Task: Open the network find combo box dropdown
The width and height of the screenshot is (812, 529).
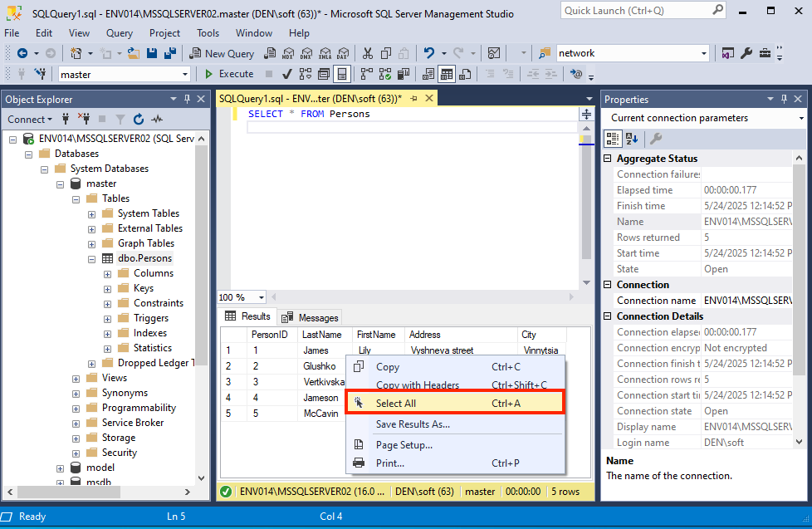Action: click(x=704, y=53)
